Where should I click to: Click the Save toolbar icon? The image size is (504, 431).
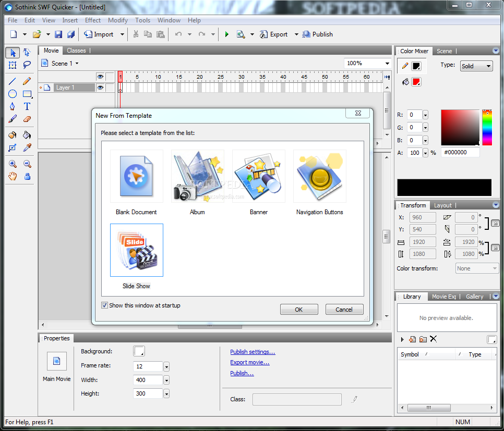(58, 34)
